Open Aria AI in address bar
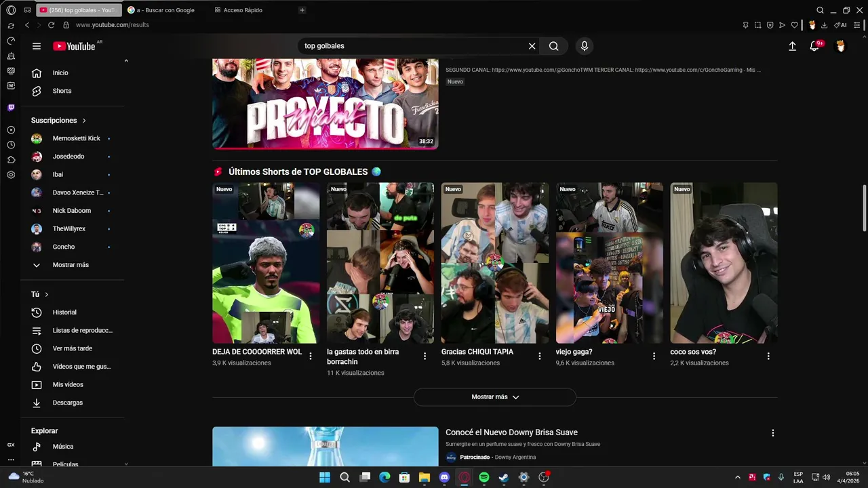Image resolution: width=868 pixels, height=488 pixels. 841,25
